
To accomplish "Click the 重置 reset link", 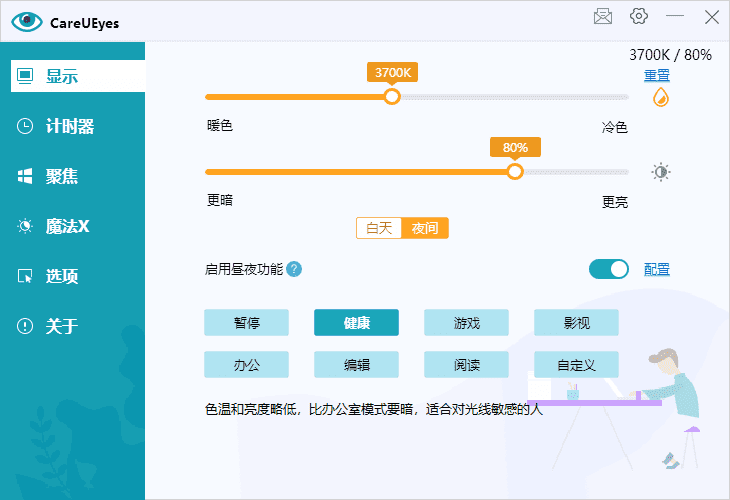I will pyautogui.click(x=657, y=75).
